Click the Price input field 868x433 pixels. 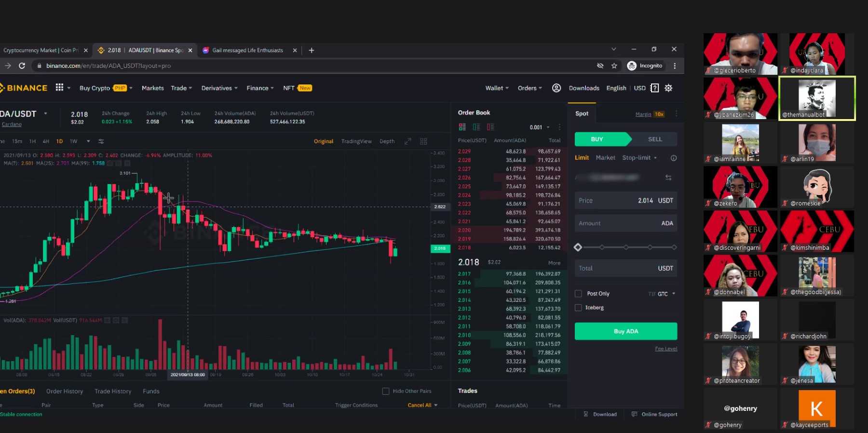(626, 201)
